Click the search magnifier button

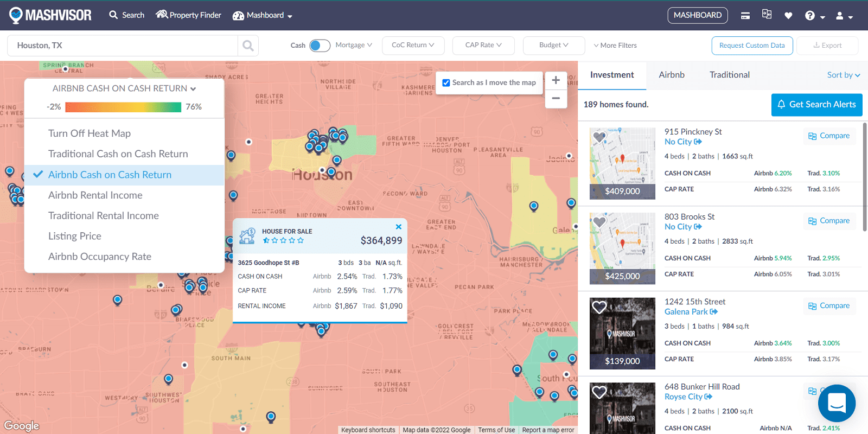248,46
